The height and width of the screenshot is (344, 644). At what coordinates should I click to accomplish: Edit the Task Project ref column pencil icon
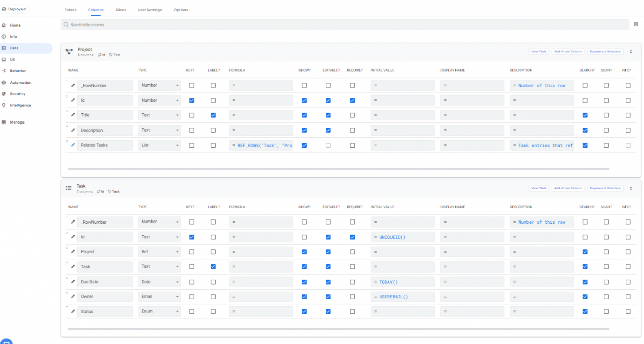(73, 251)
